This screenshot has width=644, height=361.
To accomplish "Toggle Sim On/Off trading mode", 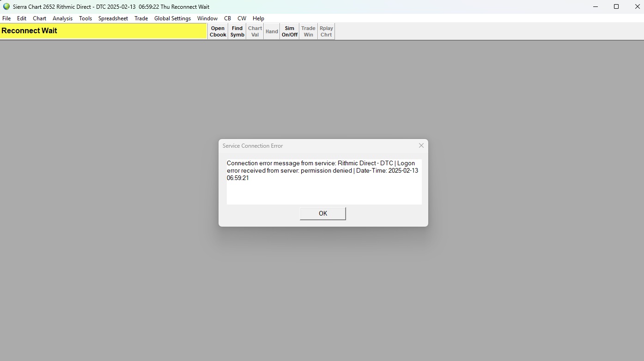I will [x=290, y=31].
